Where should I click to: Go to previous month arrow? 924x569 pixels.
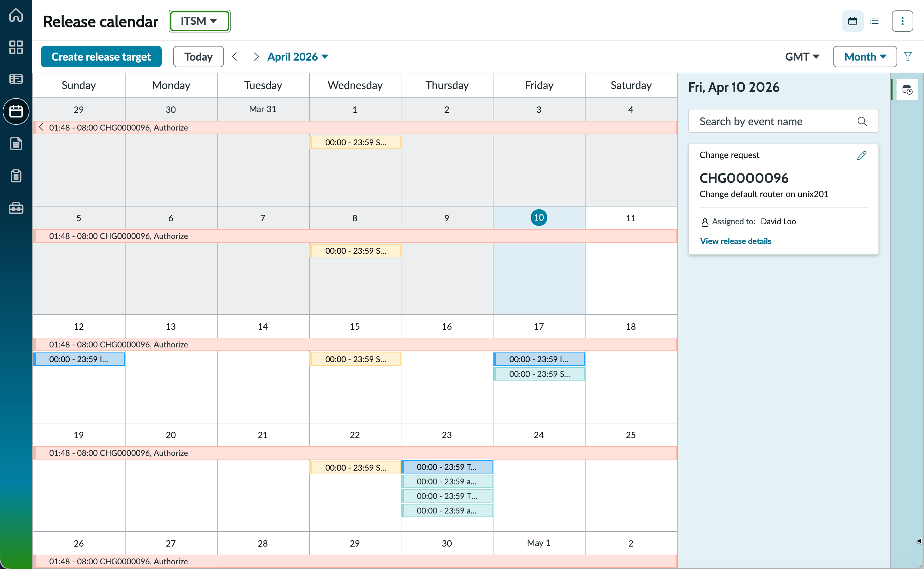point(235,57)
